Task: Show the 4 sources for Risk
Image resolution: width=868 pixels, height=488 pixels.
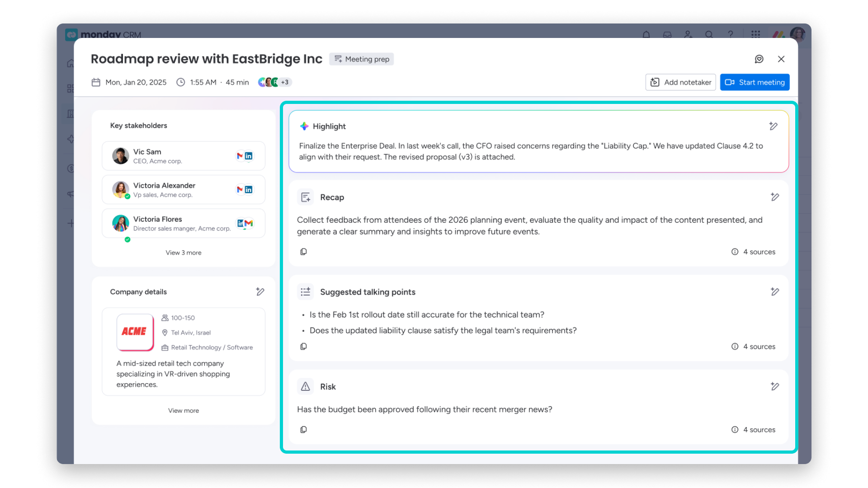Action: (753, 430)
